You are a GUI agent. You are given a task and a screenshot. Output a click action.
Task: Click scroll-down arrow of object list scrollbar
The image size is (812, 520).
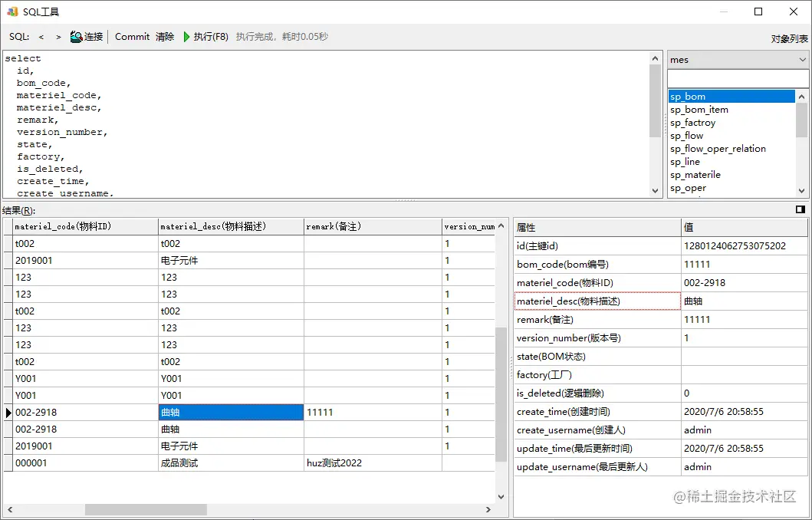pos(801,191)
